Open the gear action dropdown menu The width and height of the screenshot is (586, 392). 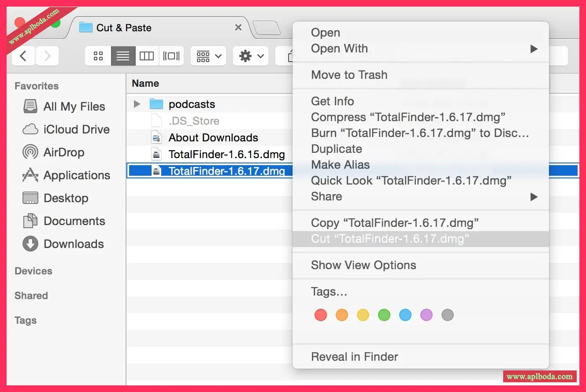251,56
